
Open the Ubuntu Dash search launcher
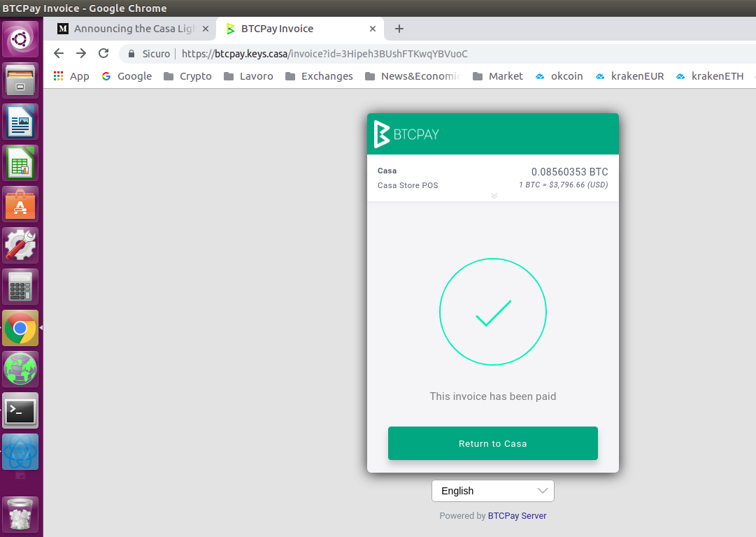pos(20,39)
